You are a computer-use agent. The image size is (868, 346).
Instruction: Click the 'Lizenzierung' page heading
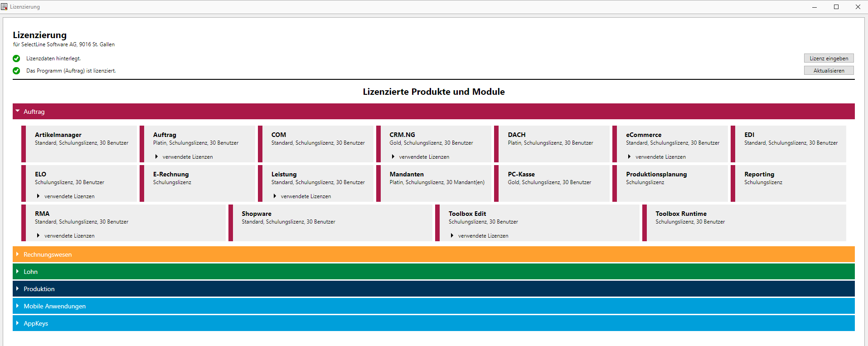tap(39, 35)
